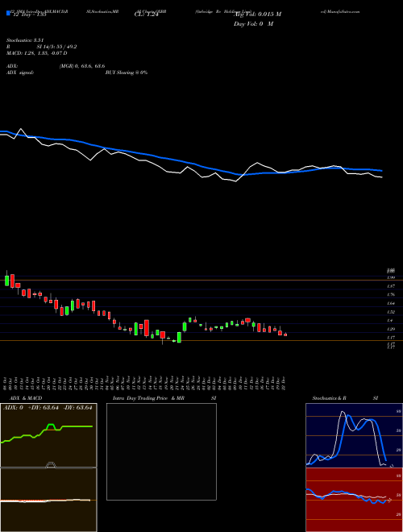Screen dimensions: 403x532
Task: Click the MACD sub-panel below the ADX chart
Action: [x=48, y=500]
